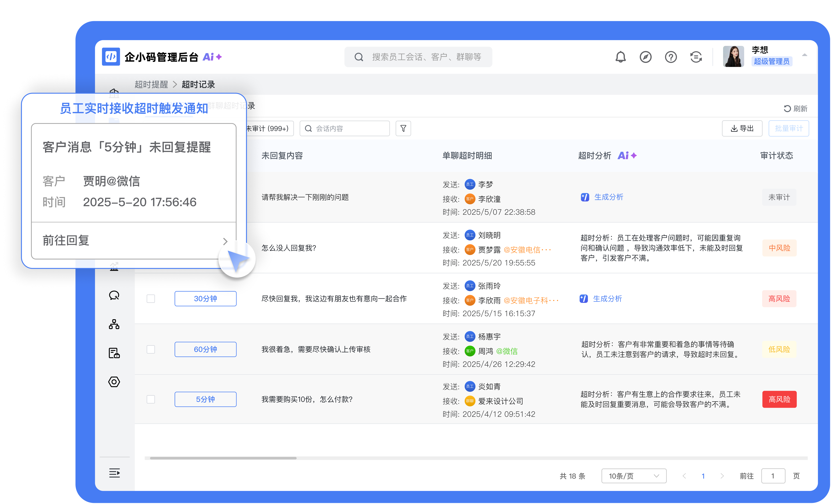Click the 企小码 logo icon
This screenshot has height=504, width=831.
[111, 57]
